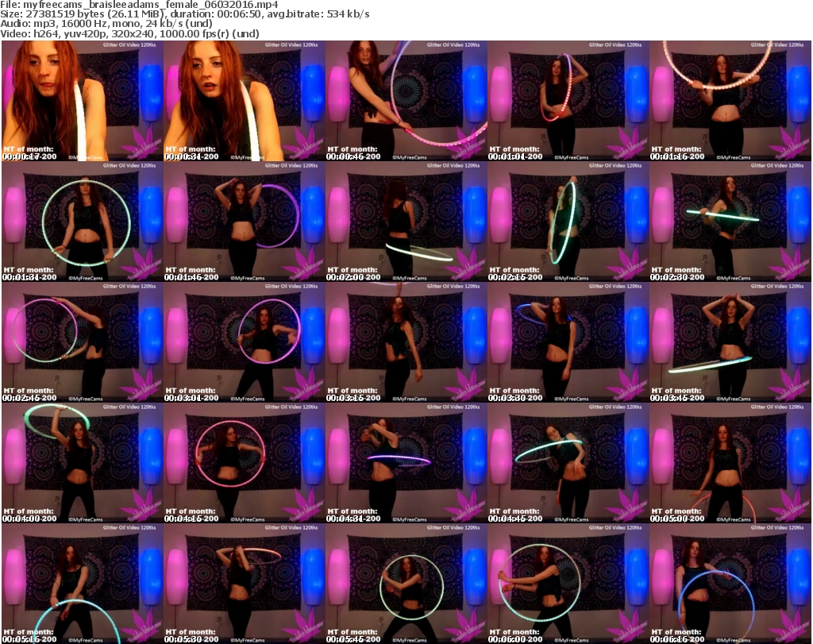Select the frame stamped 00:00:46-200
Screen dimensions: 813x644
(x=406, y=101)
